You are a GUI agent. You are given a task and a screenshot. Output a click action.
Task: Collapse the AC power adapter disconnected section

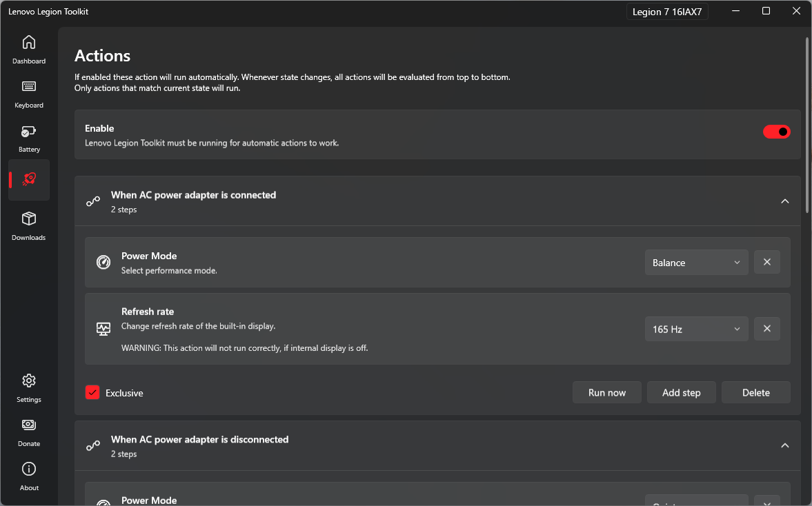coord(785,445)
